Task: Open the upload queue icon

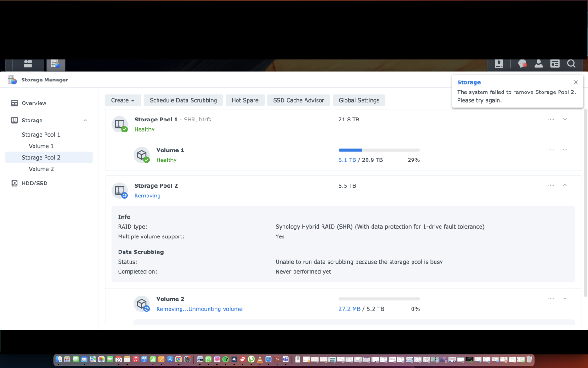Action: pyautogui.click(x=499, y=64)
